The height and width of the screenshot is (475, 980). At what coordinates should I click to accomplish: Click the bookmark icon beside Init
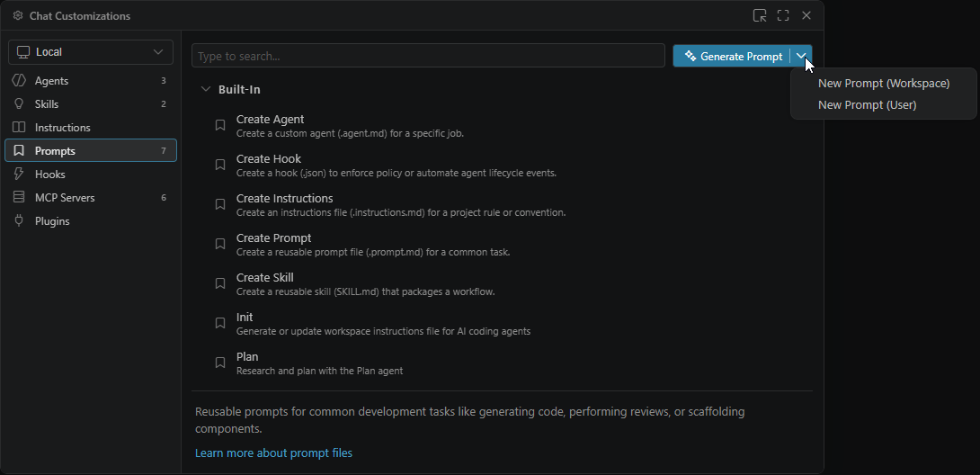point(220,324)
